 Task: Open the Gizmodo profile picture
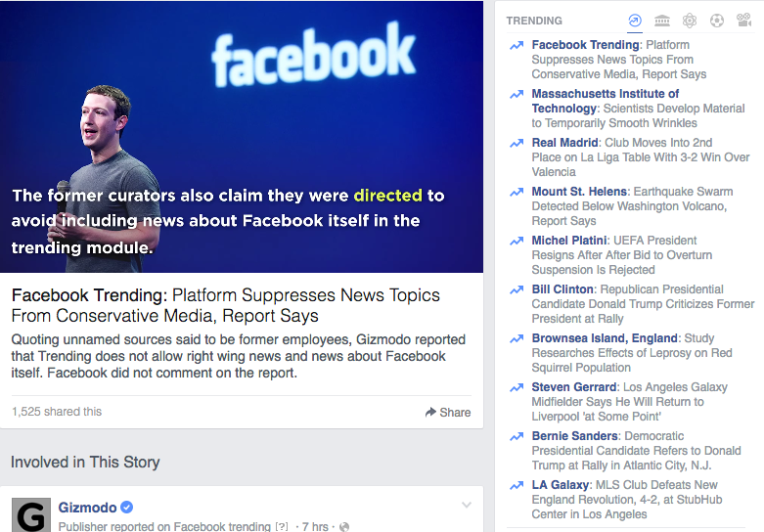click(31, 515)
